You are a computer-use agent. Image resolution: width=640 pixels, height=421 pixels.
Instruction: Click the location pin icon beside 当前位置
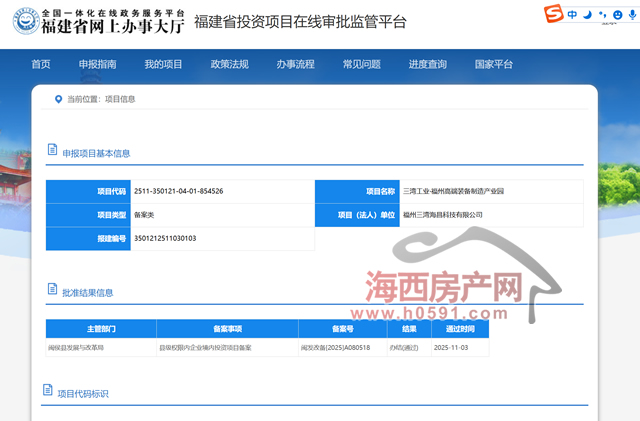pyautogui.click(x=57, y=99)
